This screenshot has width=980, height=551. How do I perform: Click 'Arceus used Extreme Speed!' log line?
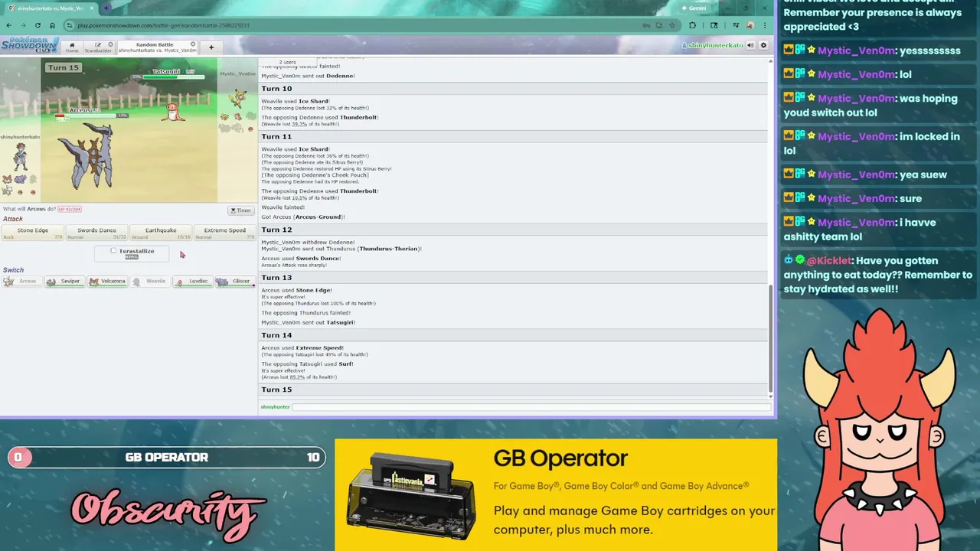pyautogui.click(x=302, y=347)
